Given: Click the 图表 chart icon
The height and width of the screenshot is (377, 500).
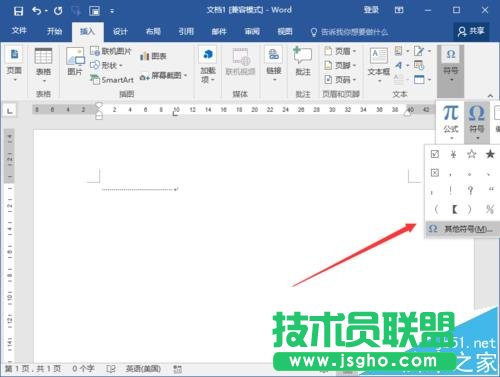Looking at the screenshot, I should [153, 56].
